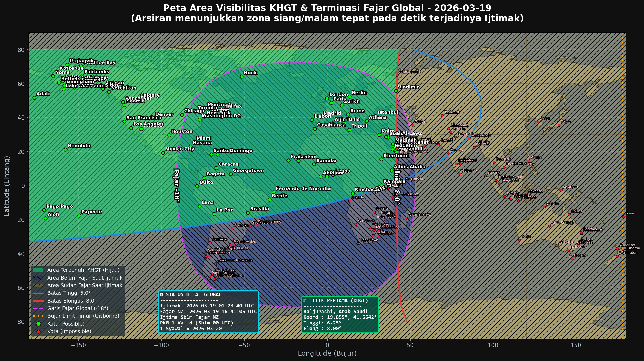644x361 pixels.
Task: Select the Adak city marker
Action: 34,98
